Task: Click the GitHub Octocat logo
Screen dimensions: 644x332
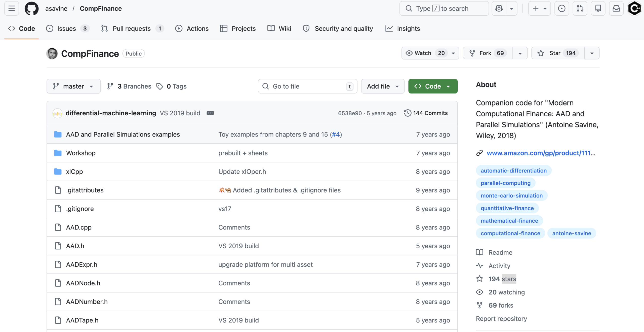Action: [x=31, y=9]
